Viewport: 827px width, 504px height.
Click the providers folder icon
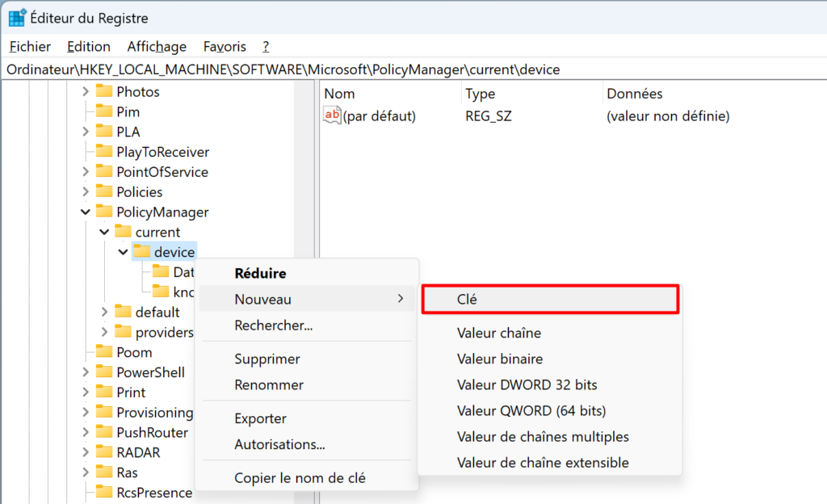[x=124, y=332]
